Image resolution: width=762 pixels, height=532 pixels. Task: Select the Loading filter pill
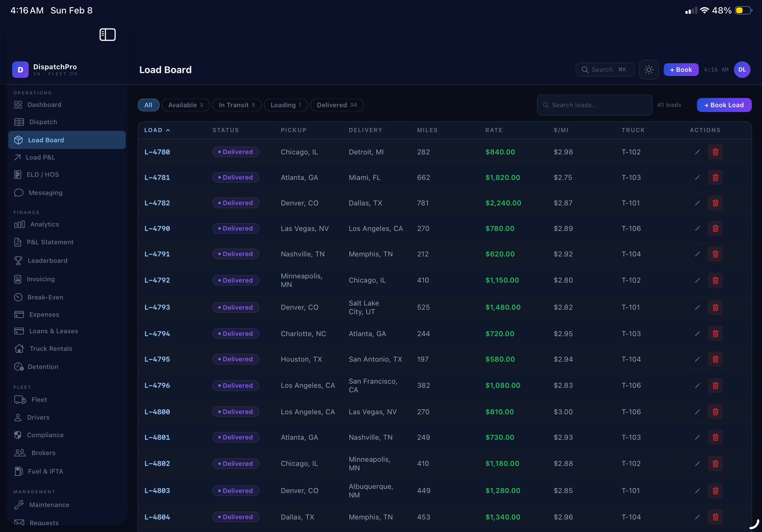pos(285,105)
